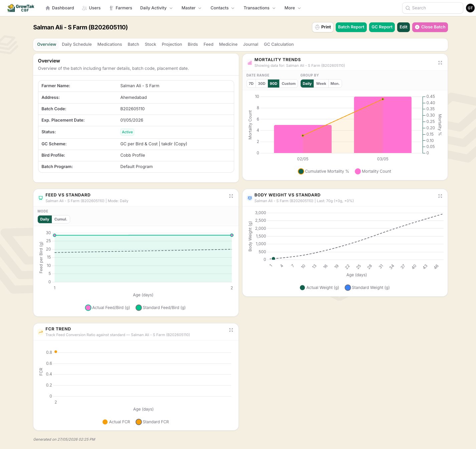Open the Overview tab
The width and height of the screenshot is (476, 449).
click(x=47, y=44)
